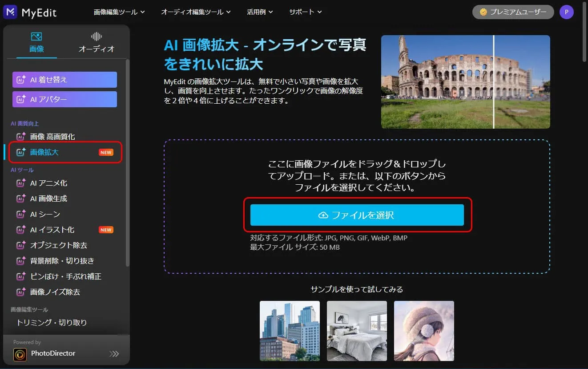This screenshot has height=369, width=588.
Task: Expand the 活用例 menu
Action: tap(260, 12)
